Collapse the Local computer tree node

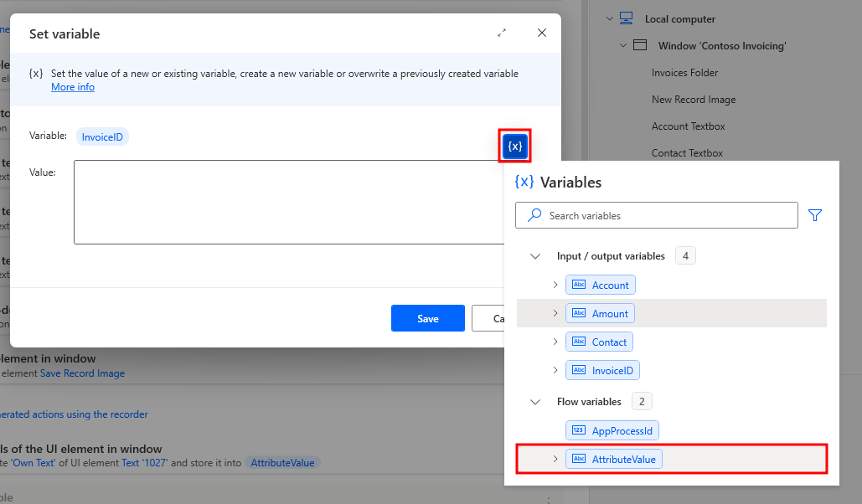(x=611, y=18)
